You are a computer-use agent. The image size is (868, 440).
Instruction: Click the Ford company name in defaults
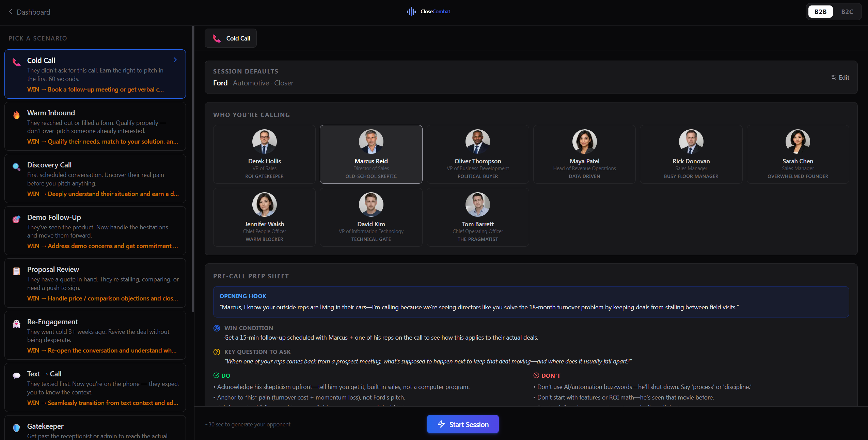tap(220, 83)
